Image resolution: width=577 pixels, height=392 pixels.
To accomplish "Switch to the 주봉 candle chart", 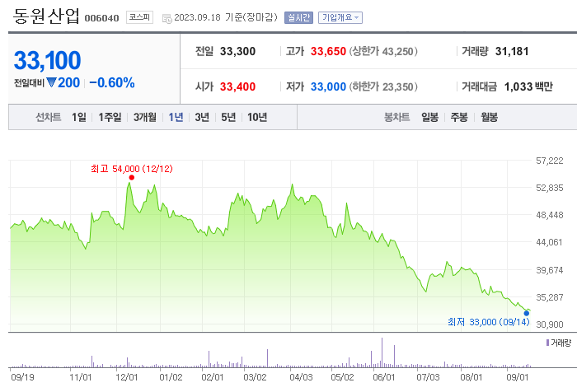I will tap(459, 117).
